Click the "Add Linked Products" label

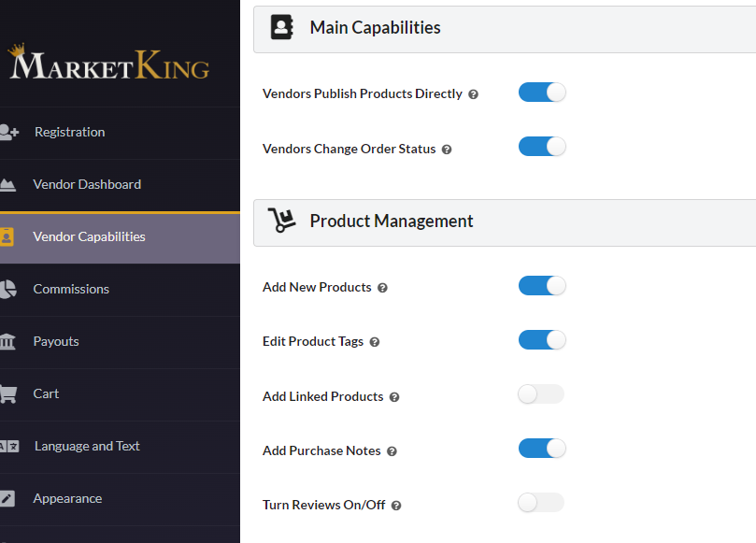(x=323, y=396)
